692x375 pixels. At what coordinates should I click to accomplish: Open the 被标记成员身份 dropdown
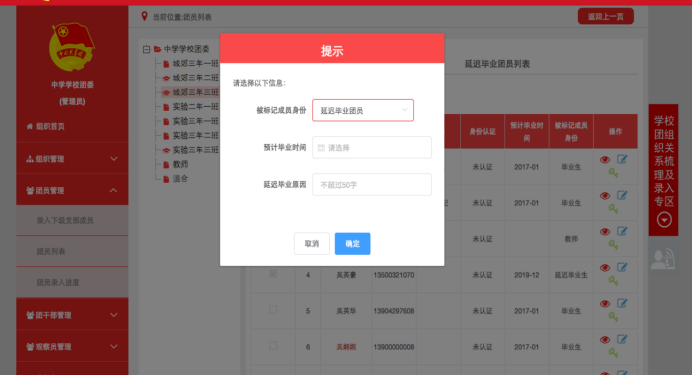pyautogui.click(x=363, y=110)
